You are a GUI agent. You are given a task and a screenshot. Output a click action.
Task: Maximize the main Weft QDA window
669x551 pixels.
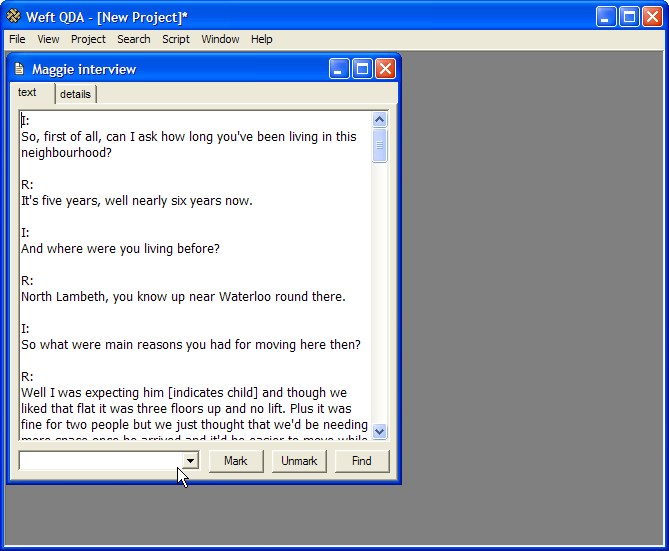click(x=629, y=16)
